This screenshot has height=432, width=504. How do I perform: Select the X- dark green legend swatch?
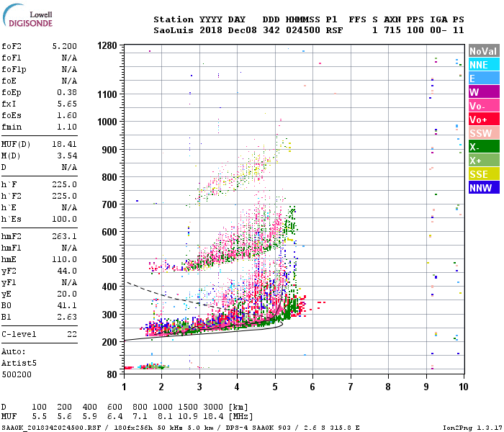pos(484,147)
